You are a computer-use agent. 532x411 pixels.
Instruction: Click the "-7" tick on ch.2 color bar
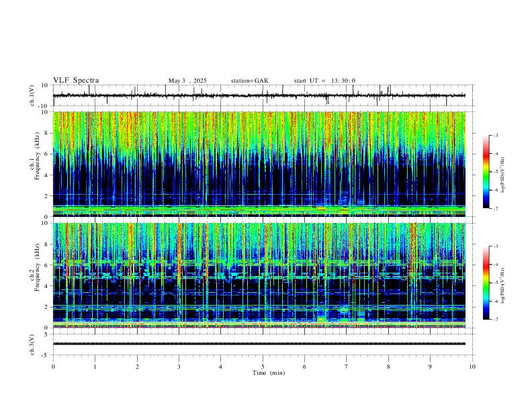(495, 320)
